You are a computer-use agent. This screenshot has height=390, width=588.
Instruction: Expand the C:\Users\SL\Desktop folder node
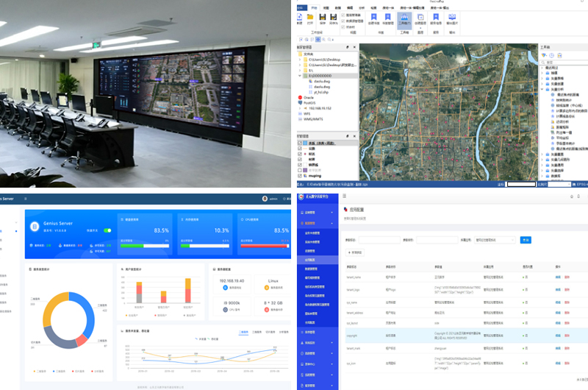pos(299,58)
